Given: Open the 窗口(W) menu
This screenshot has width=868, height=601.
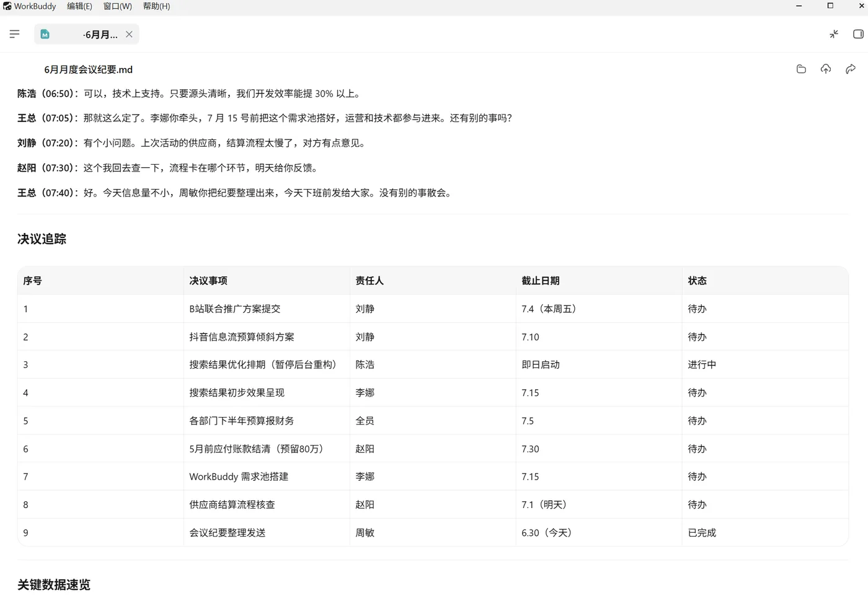Looking at the screenshot, I should (117, 6).
